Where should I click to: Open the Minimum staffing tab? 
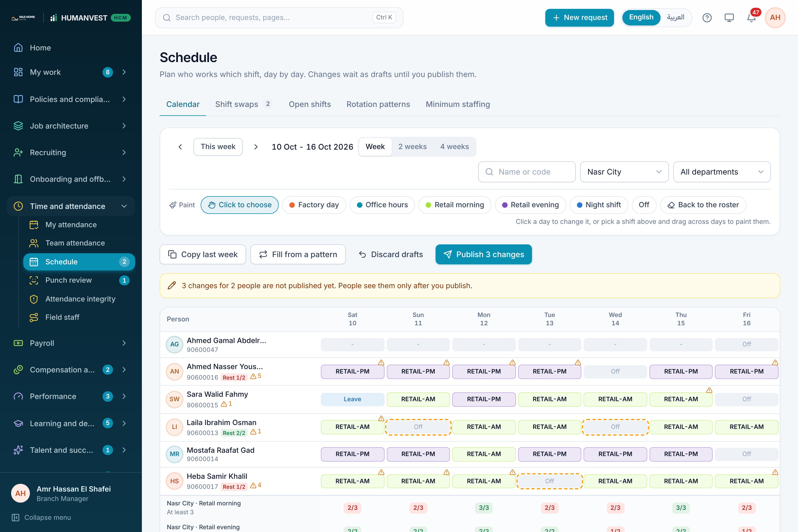458,104
